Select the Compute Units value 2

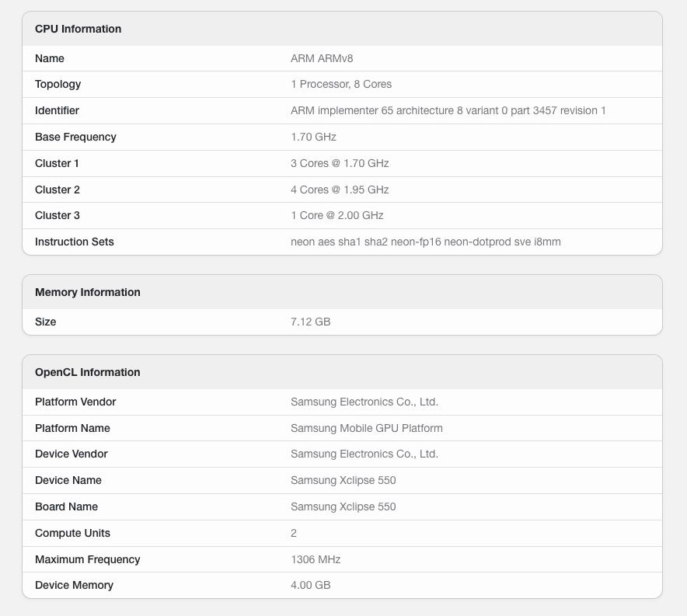(x=294, y=533)
